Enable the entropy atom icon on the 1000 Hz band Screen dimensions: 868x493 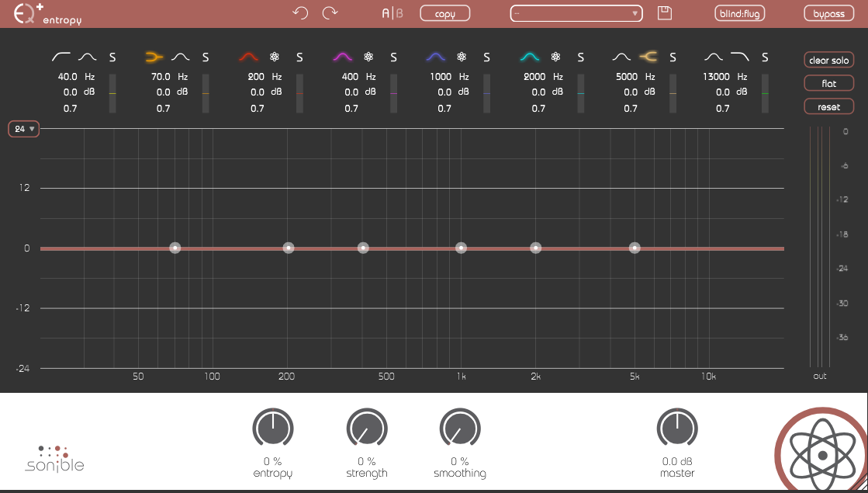462,57
